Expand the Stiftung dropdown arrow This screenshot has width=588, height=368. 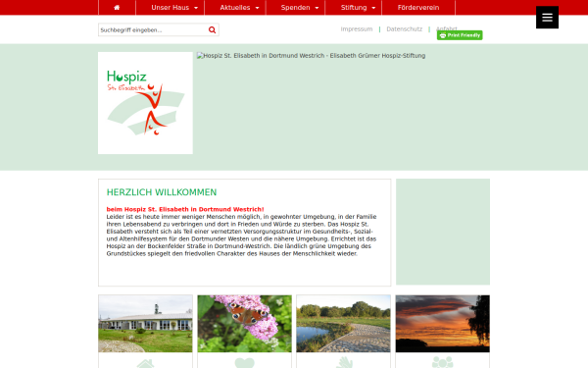(373, 8)
